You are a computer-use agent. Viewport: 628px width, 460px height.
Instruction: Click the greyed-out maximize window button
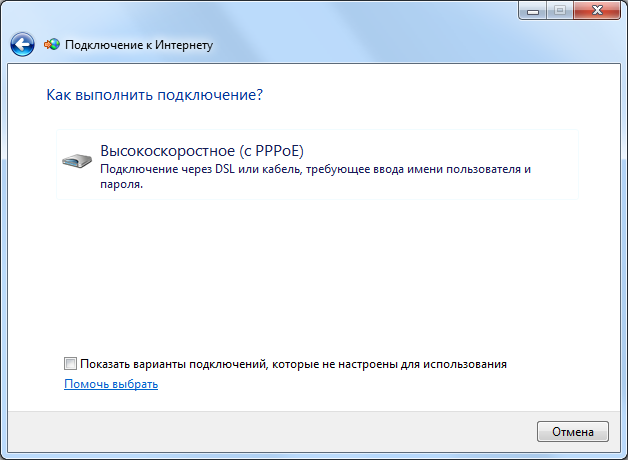coord(559,11)
